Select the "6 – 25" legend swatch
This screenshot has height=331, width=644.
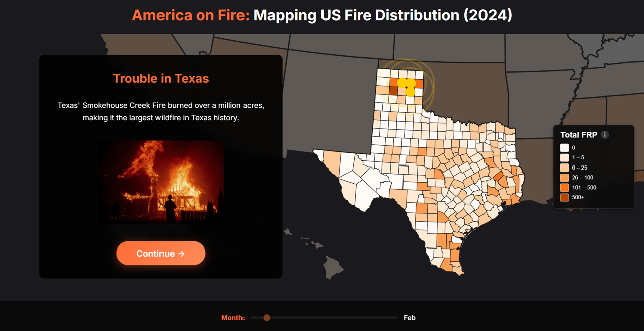click(566, 168)
